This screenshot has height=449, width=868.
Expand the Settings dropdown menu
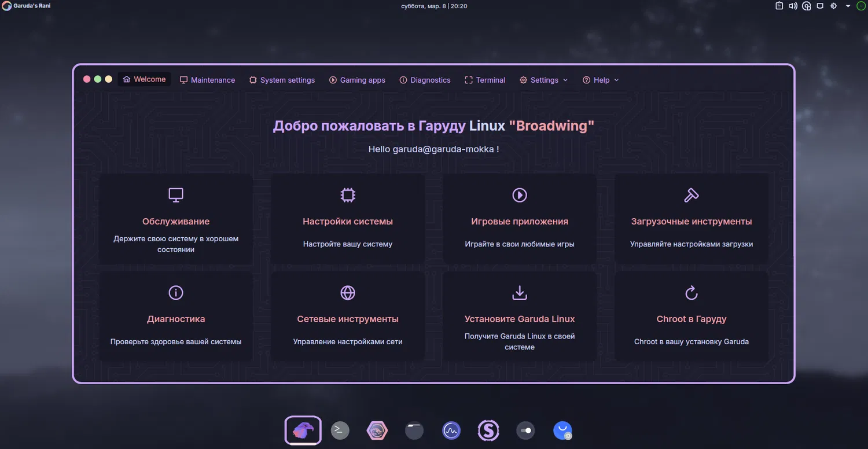pyautogui.click(x=544, y=80)
